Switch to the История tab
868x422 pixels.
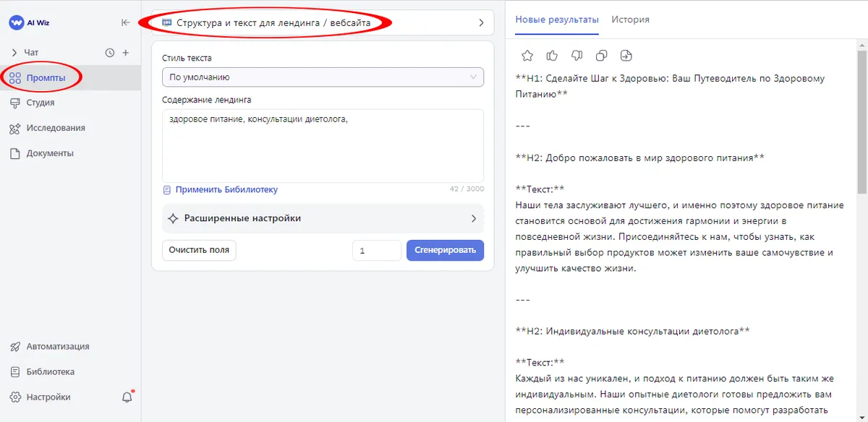click(x=630, y=20)
